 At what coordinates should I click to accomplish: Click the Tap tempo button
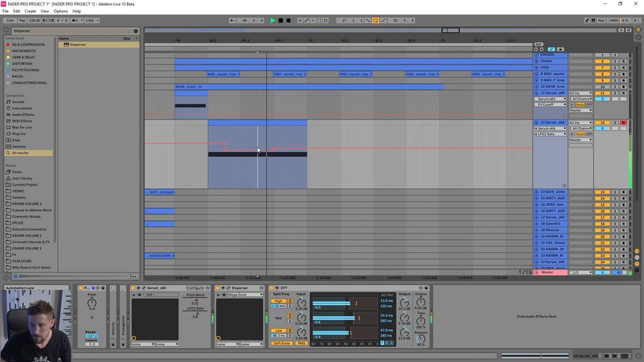(x=22, y=20)
